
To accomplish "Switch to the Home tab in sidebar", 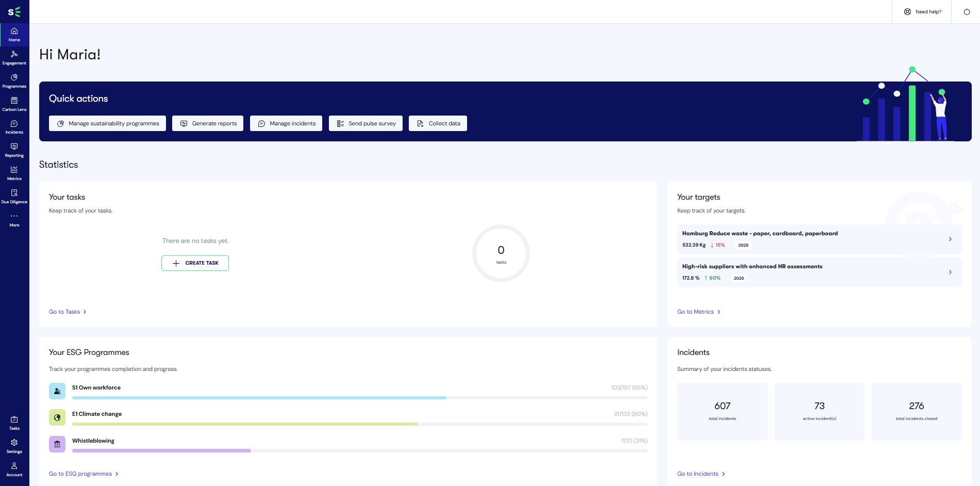I will 14,34.
